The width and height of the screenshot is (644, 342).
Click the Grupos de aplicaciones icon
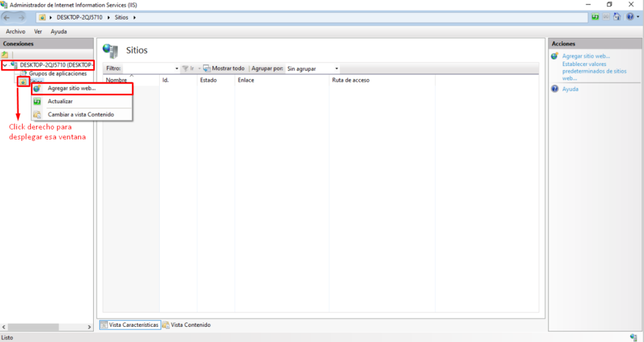click(23, 74)
